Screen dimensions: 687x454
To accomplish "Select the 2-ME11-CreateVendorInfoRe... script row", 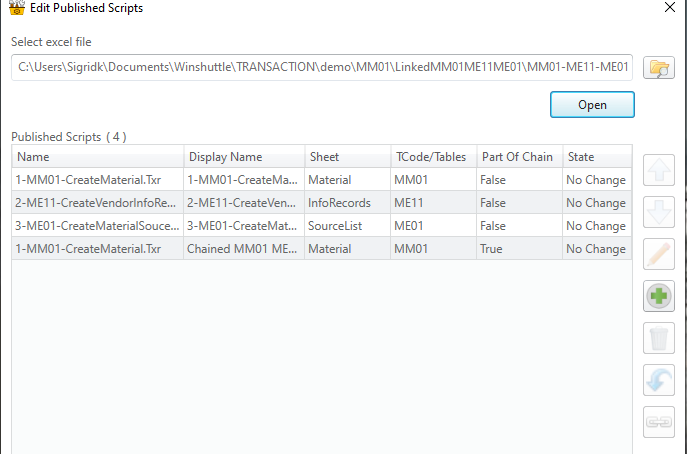I will [x=97, y=203].
